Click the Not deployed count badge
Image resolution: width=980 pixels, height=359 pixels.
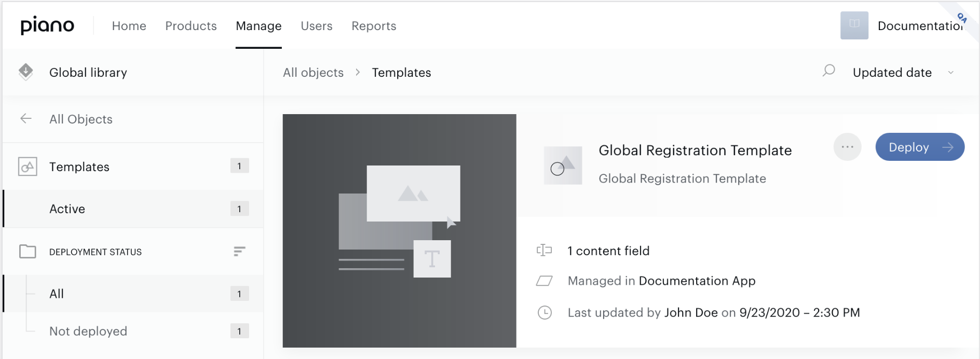pos(239,331)
